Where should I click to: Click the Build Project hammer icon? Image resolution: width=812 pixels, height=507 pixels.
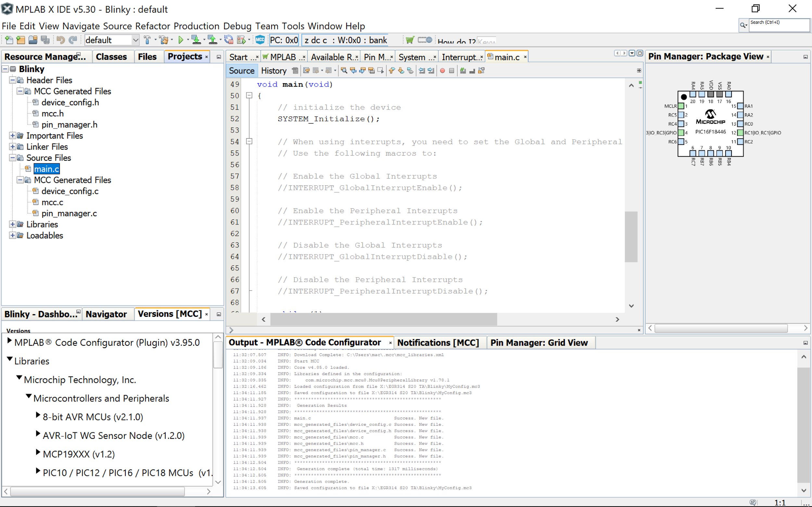point(147,40)
